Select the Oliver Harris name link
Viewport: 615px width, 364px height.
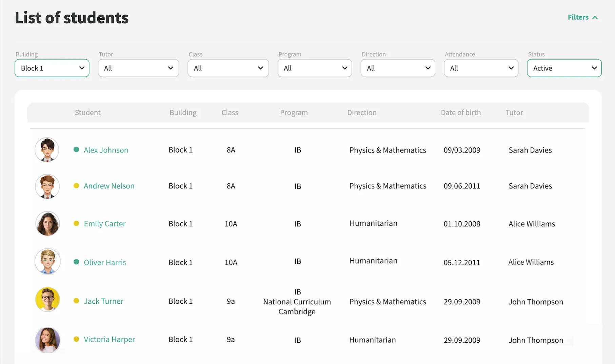pos(105,262)
